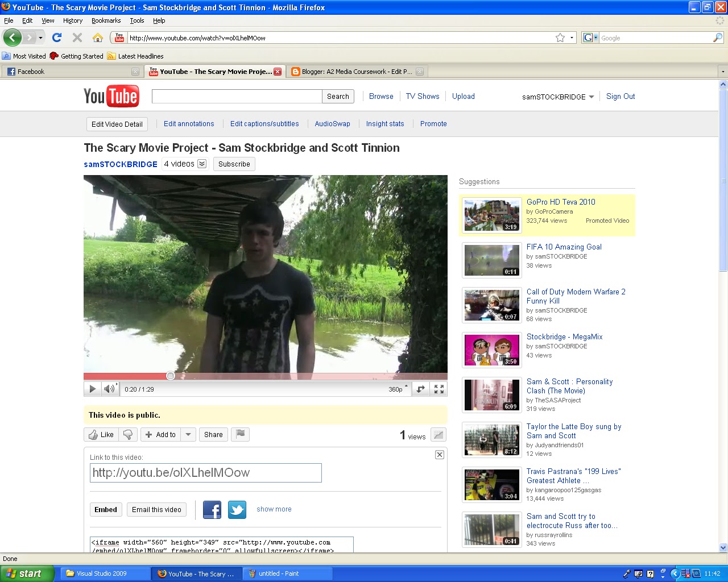Close the YouTube browser tab
This screenshot has width=728, height=582.
(278, 72)
